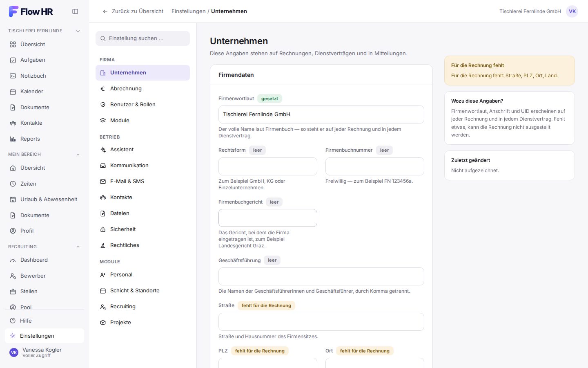
Task: Click the Firmenwortlaut text field
Action: click(321, 114)
